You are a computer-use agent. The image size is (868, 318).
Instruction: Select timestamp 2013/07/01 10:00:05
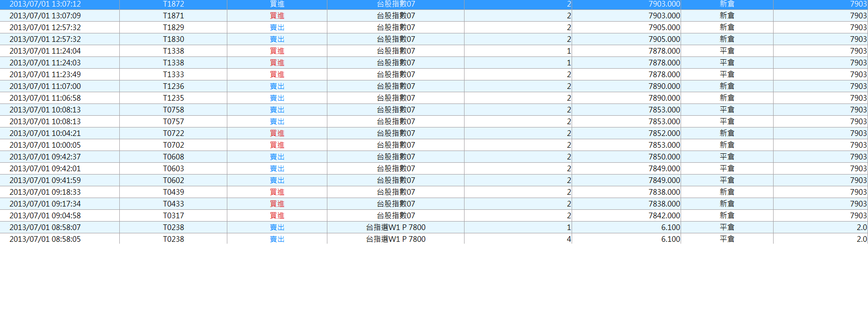(x=45, y=145)
